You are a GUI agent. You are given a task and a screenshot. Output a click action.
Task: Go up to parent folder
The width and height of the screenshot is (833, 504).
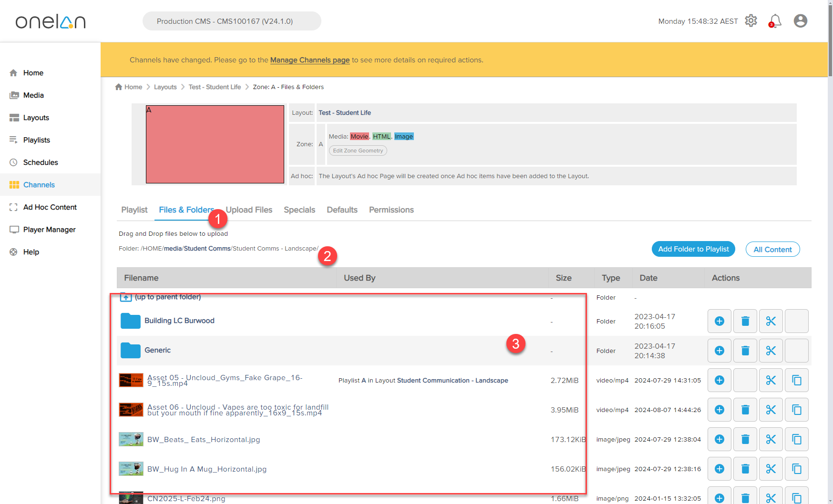pyautogui.click(x=167, y=297)
